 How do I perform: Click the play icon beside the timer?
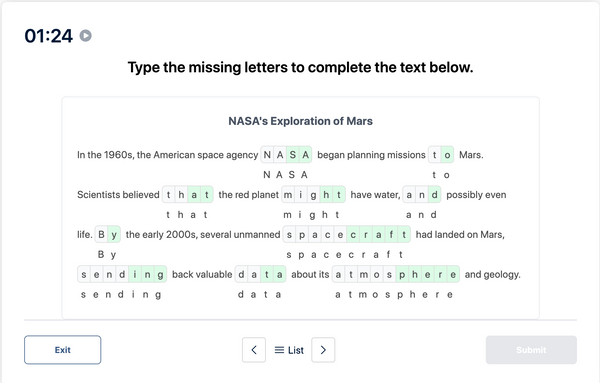point(85,36)
